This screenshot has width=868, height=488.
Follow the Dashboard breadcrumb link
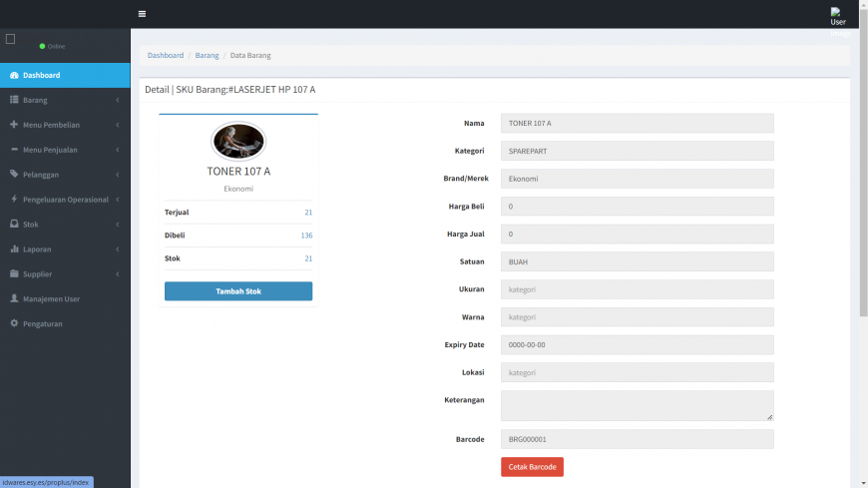(x=166, y=56)
